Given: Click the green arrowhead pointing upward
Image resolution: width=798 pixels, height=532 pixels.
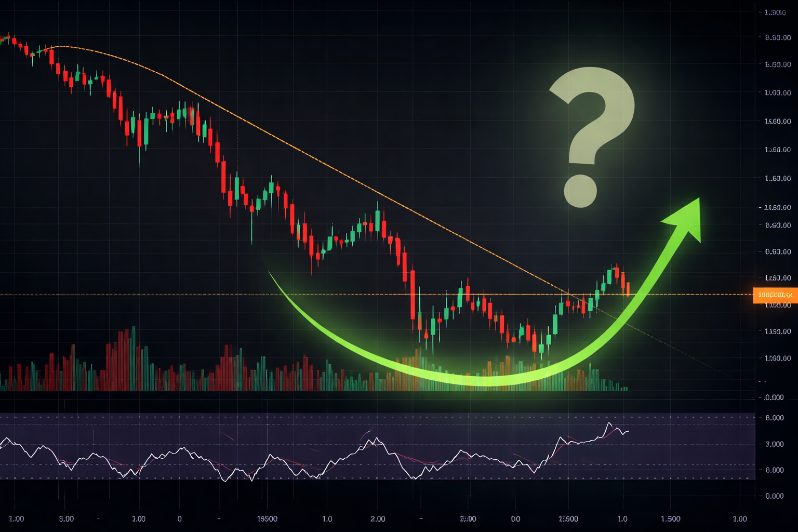Looking at the screenshot, I should tap(686, 218).
